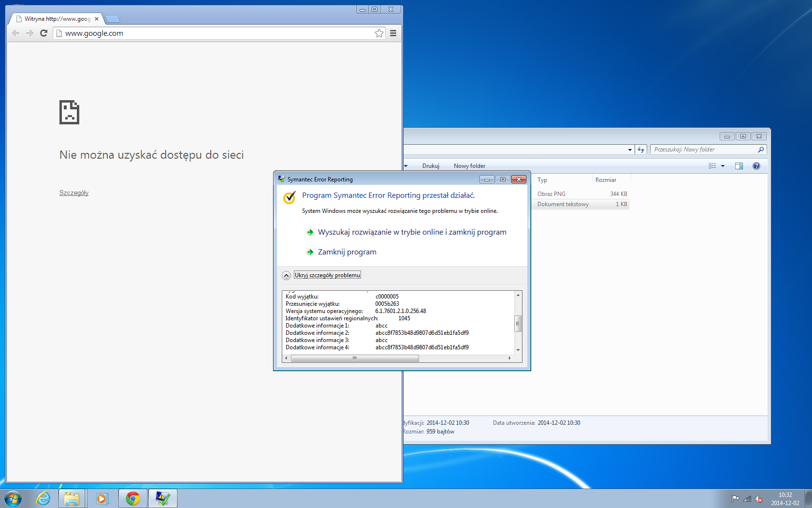The width and height of the screenshot is (812, 508).
Task: Click Chrome's back arrow
Action: pos(15,33)
